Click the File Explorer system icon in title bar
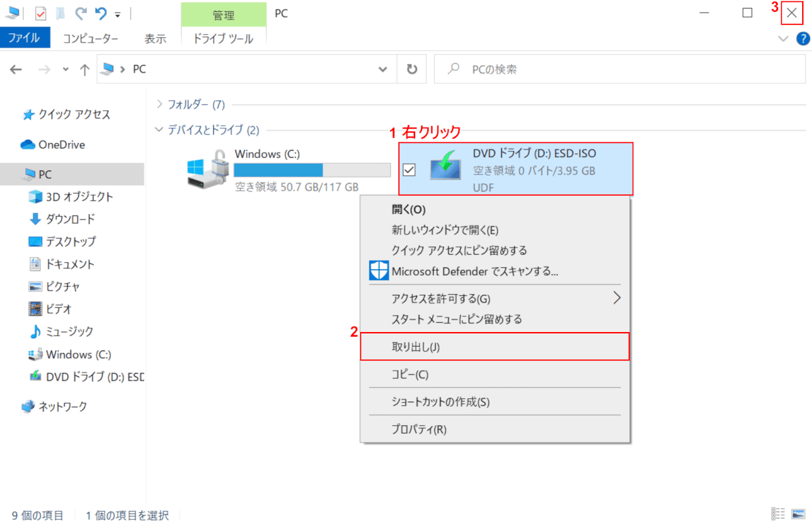Viewport: 812px width, 524px height. [13, 13]
